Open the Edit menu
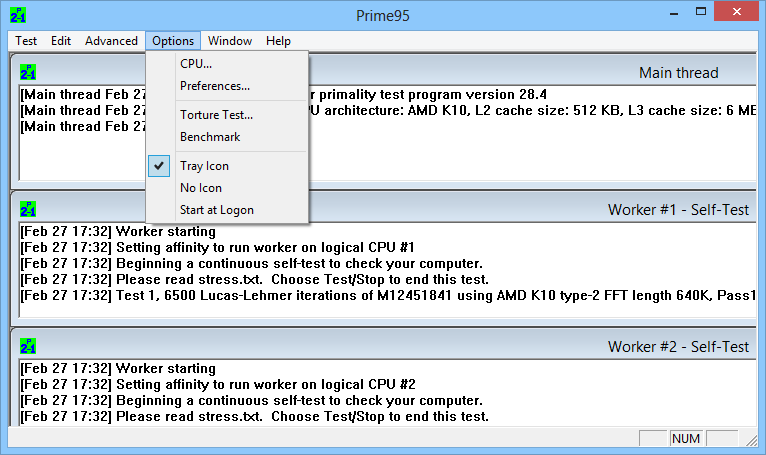Screen dimensions: 766x455 (61, 41)
